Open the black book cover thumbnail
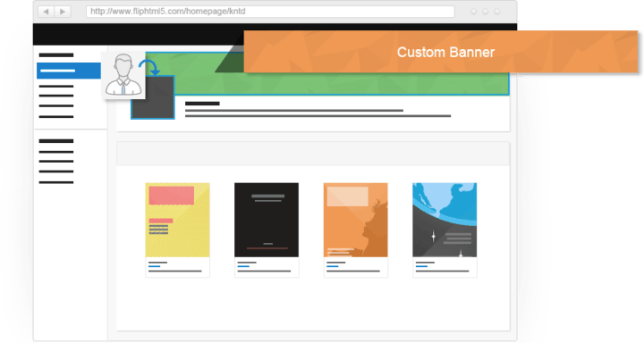Viewport: 644px width, 343px height. 267,220
